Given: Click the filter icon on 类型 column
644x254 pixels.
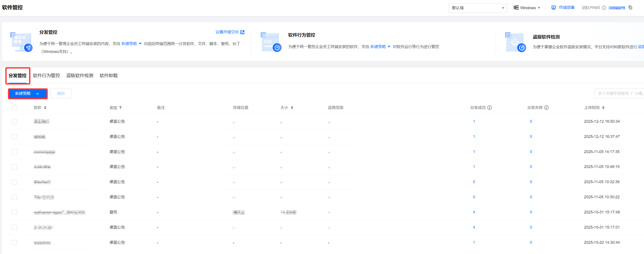Looking at the screenshot, I should [x=120, y=108].
